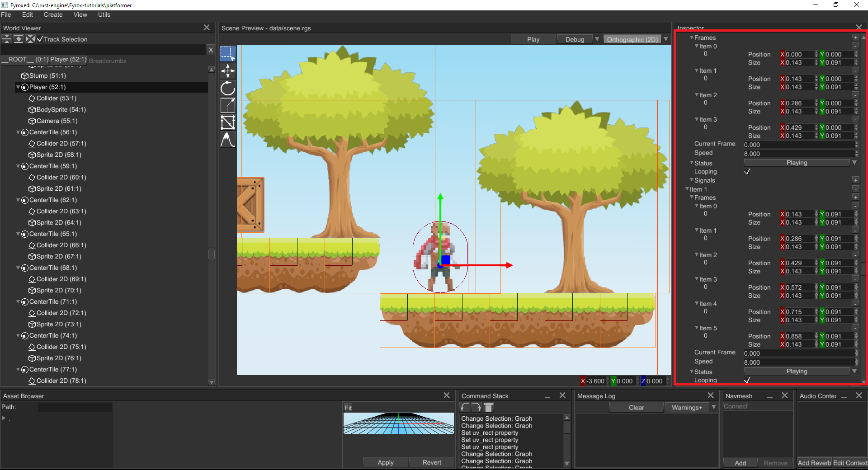This screenshot has width=868, height=470.
Task: Select the rectangular Select tool
Action: point(228,53)
